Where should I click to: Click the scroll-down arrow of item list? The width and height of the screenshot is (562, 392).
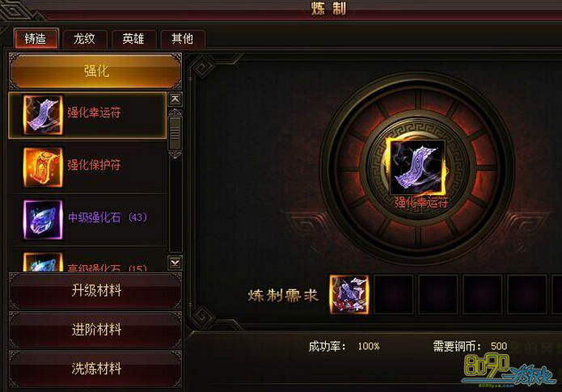click(175, 263)
